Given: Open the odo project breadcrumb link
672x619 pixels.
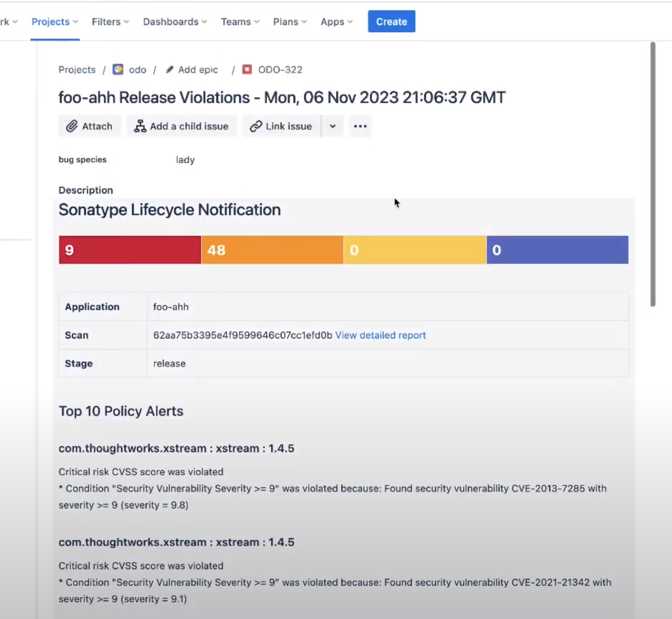Looking at the screenshot, I should click(x=137, y=70).
